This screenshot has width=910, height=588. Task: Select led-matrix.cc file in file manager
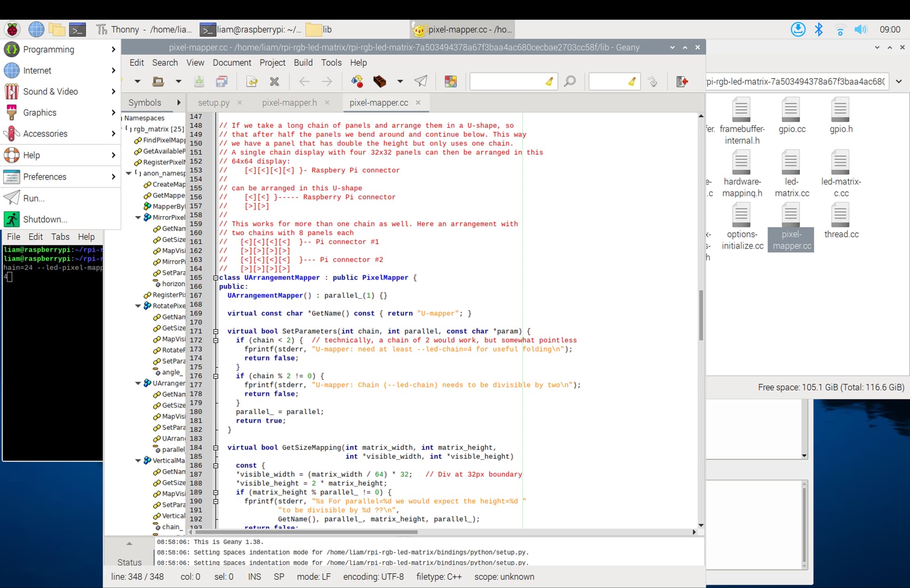792,174
